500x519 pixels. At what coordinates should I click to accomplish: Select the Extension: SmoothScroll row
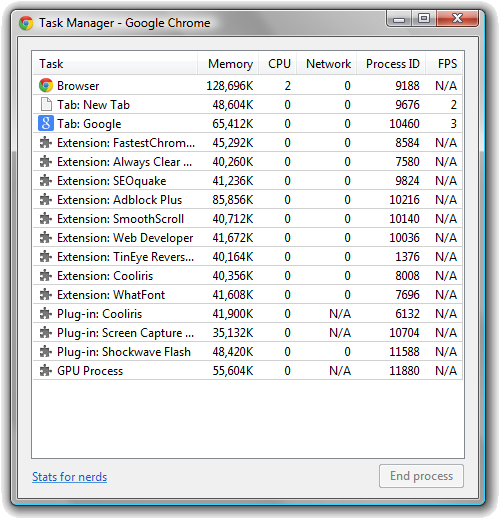pos(248,219)
